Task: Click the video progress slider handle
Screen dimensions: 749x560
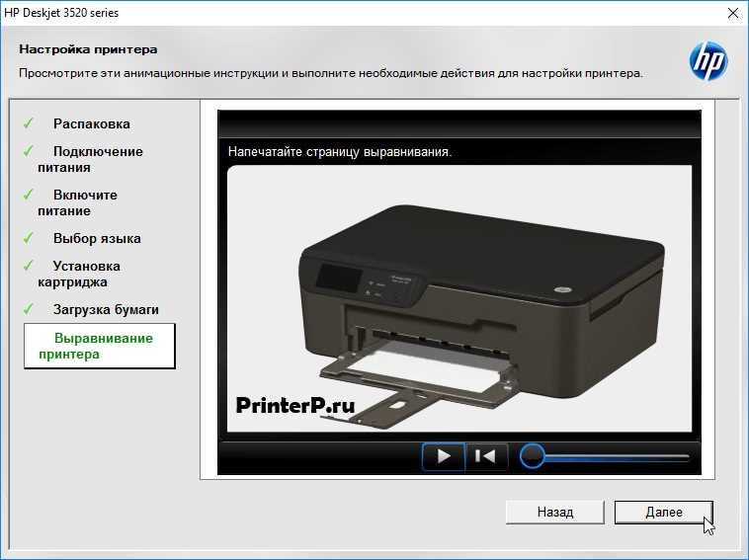Action: (x=532, y=456)
